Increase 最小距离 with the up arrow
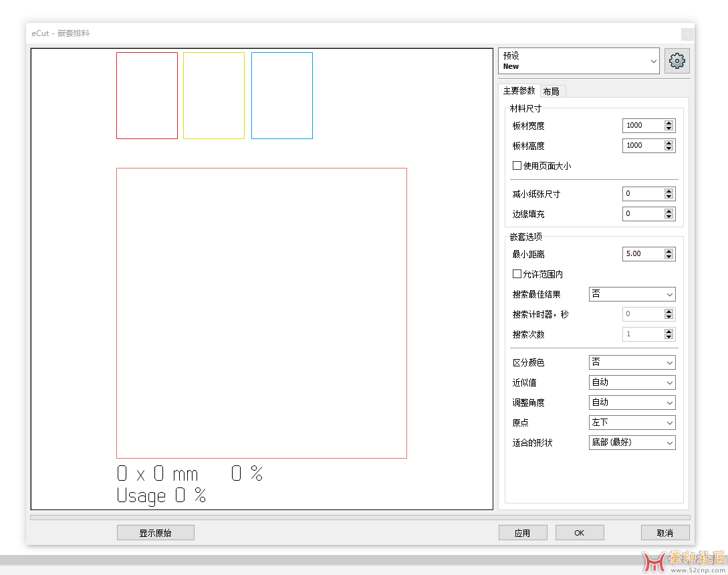The width and height of the screenshot is (728, 575). pyautogui.click(x=670, y=250)
